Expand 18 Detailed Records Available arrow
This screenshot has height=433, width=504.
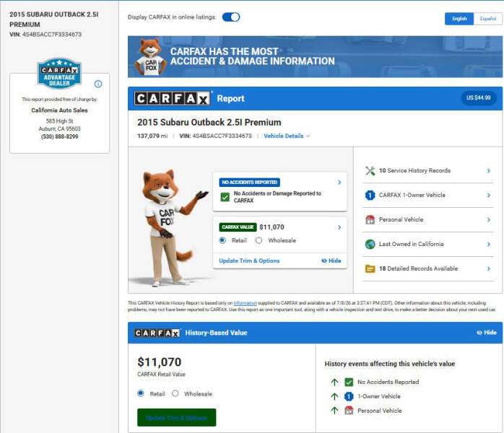[x=489, y=268]
